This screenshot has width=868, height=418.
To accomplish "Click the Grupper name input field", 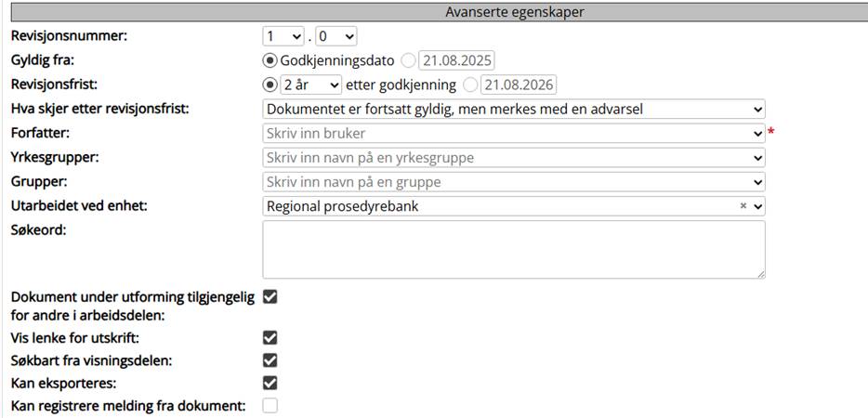I will click(x=506, y=182).
